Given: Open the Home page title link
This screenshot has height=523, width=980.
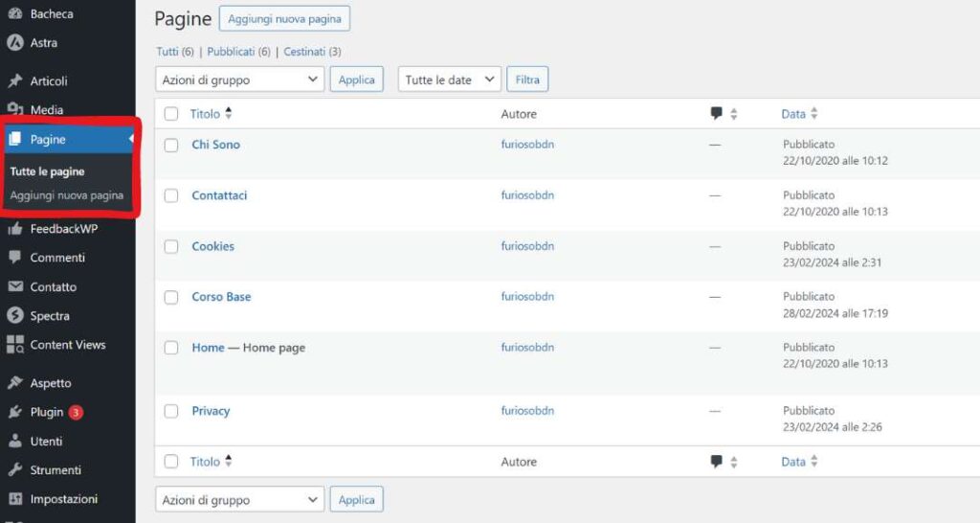Looking at the screenshot, I should pos(208,347).
